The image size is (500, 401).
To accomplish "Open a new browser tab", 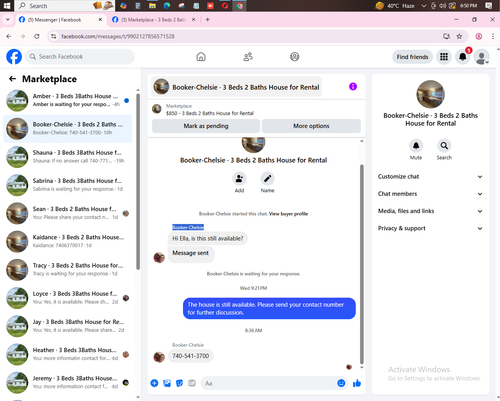I will tap(208, 20).
